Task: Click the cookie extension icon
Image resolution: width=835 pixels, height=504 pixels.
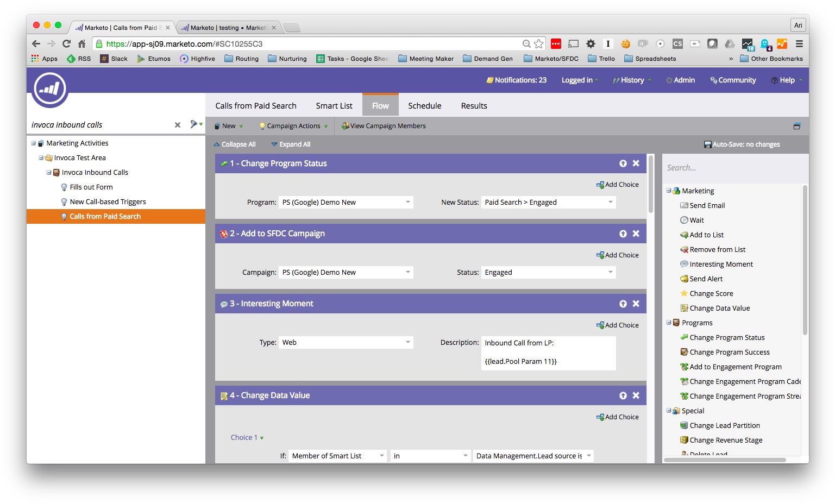Action: tap(626, 44)
